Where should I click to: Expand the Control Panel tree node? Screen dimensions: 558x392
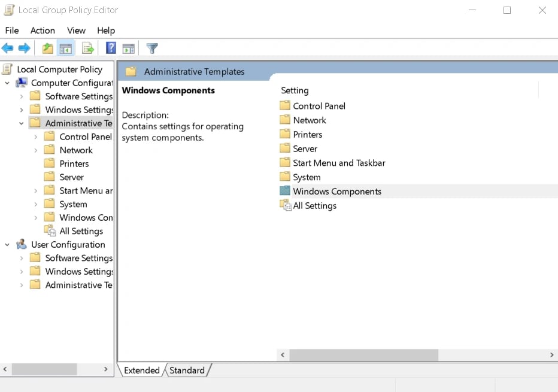(x=35, y=137)
